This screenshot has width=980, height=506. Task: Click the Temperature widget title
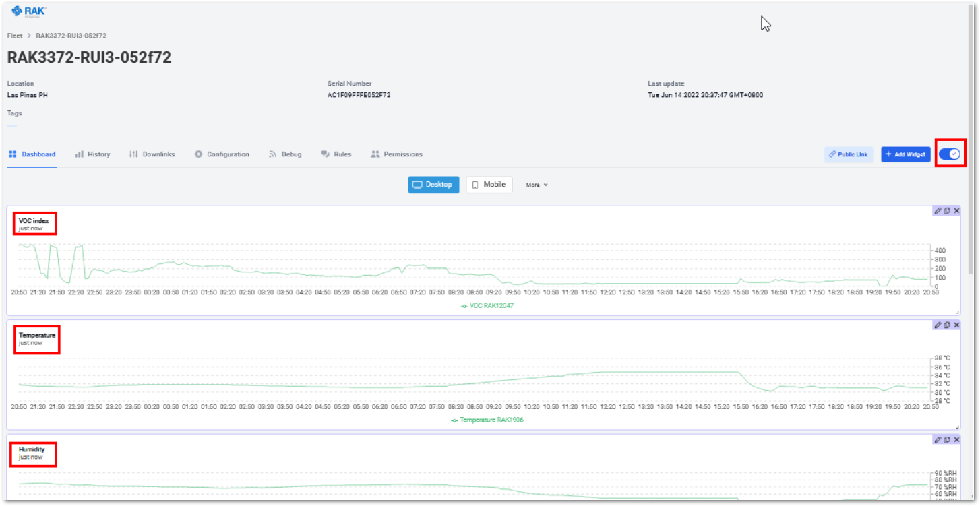pyautogui.click(x=37, y=335)
